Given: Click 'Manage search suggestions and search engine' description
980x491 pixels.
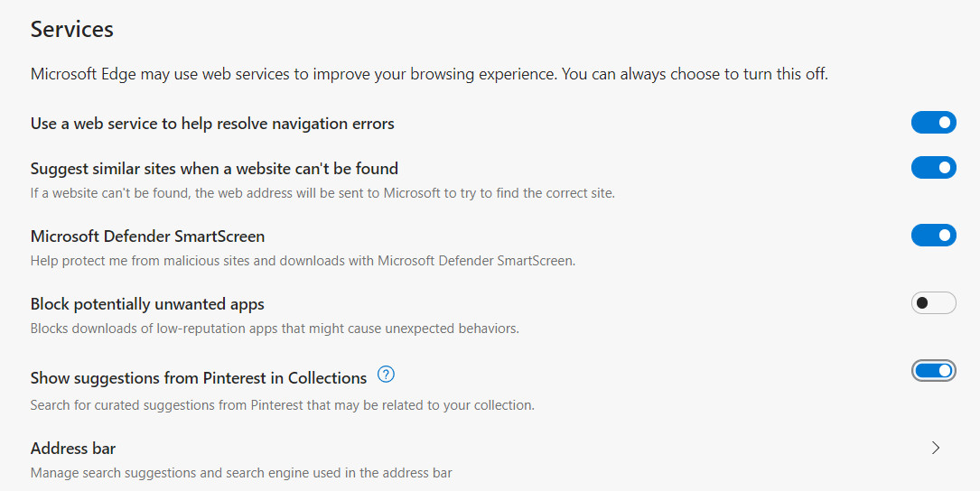Looking at the screenshot, I should click(x=241, y=473).
